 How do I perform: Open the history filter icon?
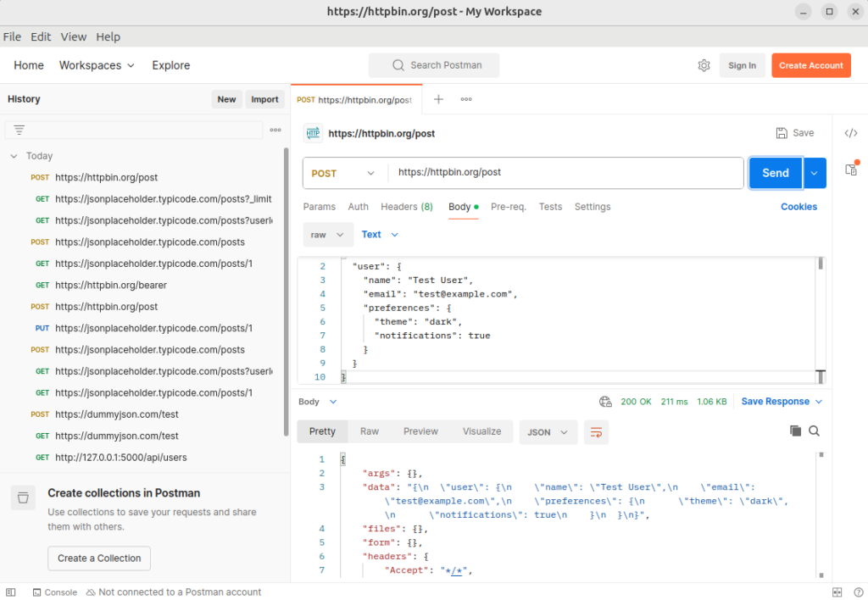coord(19,130)
